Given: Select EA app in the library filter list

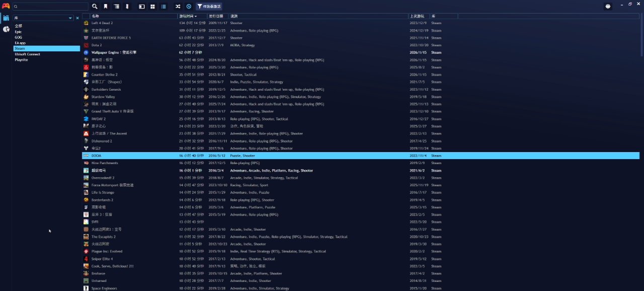Looking at the screenshot, I should tap(46, 43).
